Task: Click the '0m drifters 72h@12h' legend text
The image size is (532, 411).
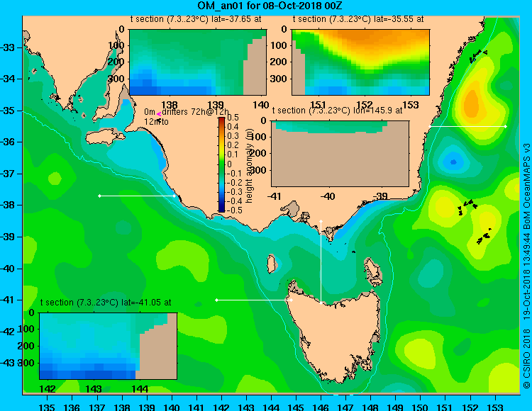Action: 187,112
